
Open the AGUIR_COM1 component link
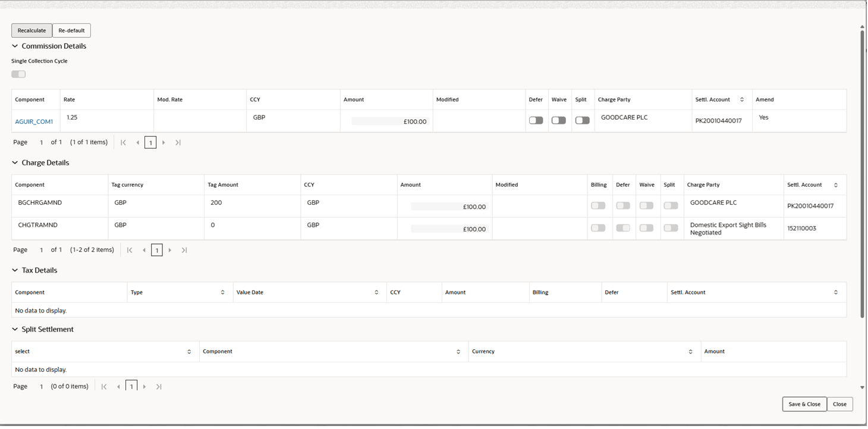coord(35,121)
